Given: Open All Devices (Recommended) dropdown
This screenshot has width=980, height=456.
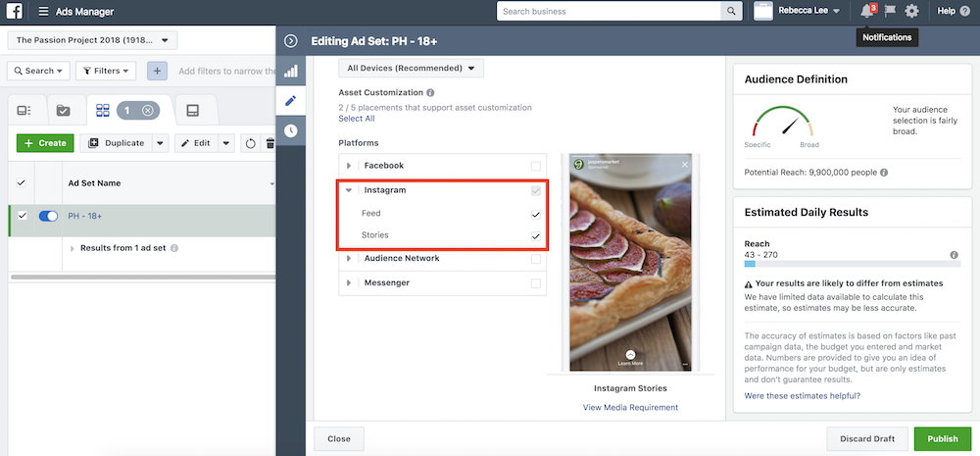Looking at the screenshot, I should click(412, 68).
